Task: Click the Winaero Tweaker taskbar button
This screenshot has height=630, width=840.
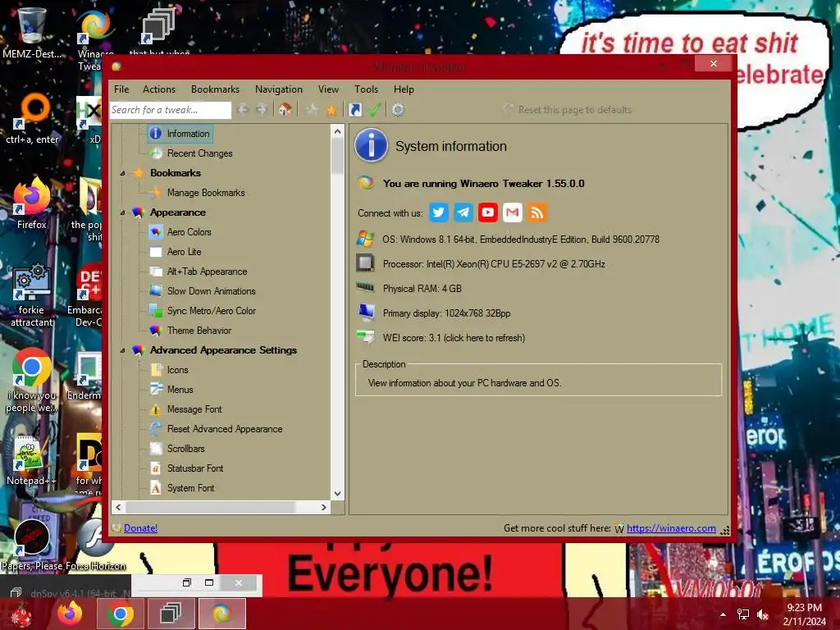Action: click(x=221, y=614)
